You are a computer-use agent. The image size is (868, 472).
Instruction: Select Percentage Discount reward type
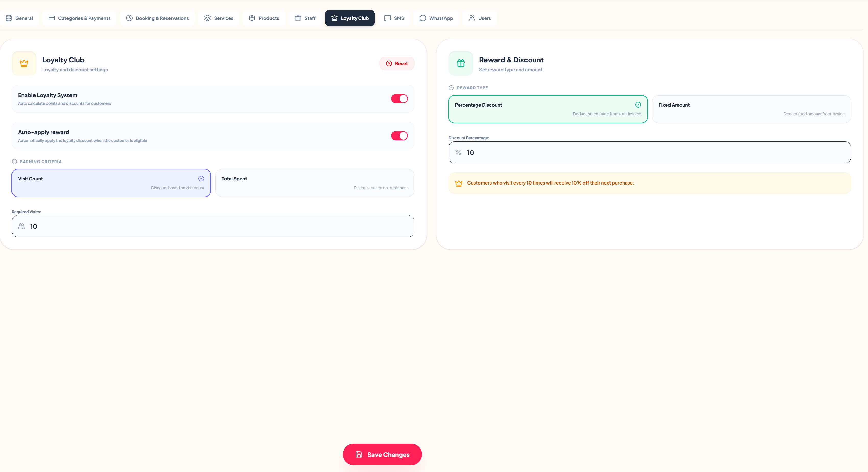[x=548, y=109]
